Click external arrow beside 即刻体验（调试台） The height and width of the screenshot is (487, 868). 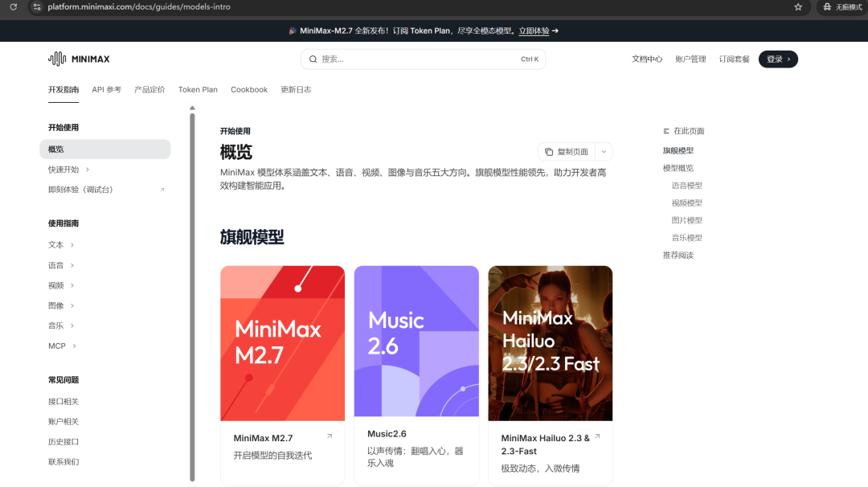(162, 190)
